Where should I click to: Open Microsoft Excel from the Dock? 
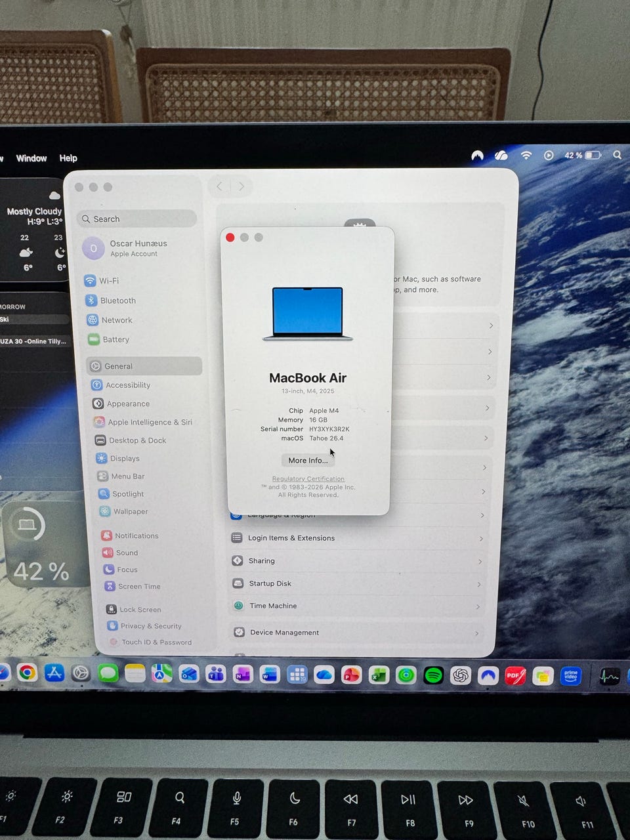click(379, 675)
